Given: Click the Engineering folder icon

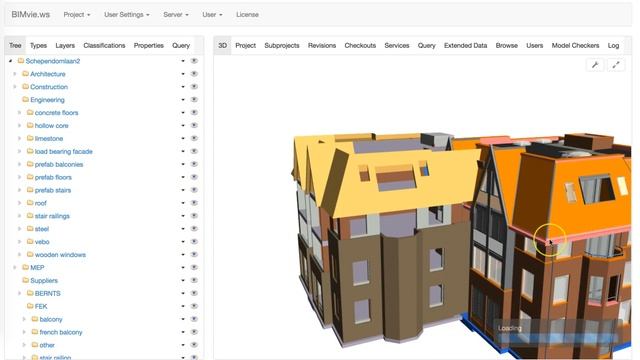Looking at the screenshot, I should [x=25, y=100].
